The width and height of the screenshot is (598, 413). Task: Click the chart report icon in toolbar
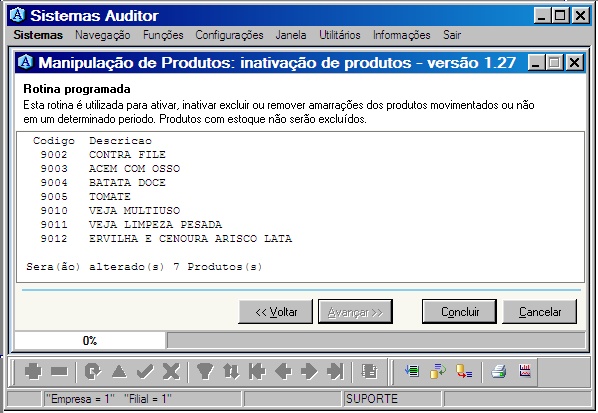525,371
